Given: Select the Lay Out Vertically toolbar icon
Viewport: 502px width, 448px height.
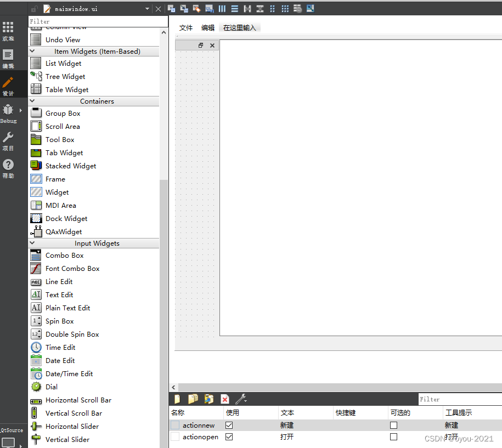Looking at the screenshot, I should pyautogui.click(x=235, y=9).
